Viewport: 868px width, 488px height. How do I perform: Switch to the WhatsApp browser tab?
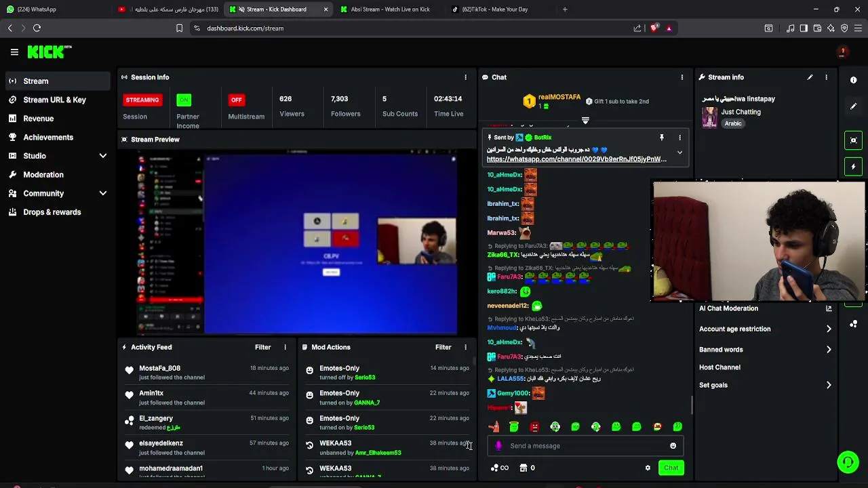(56, 9)
